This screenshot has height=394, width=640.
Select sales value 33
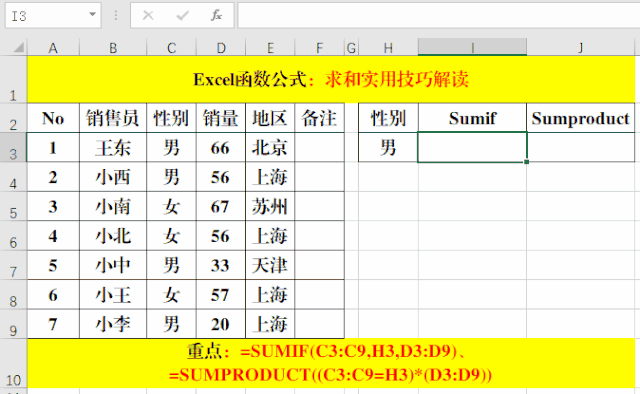point(221,265)
